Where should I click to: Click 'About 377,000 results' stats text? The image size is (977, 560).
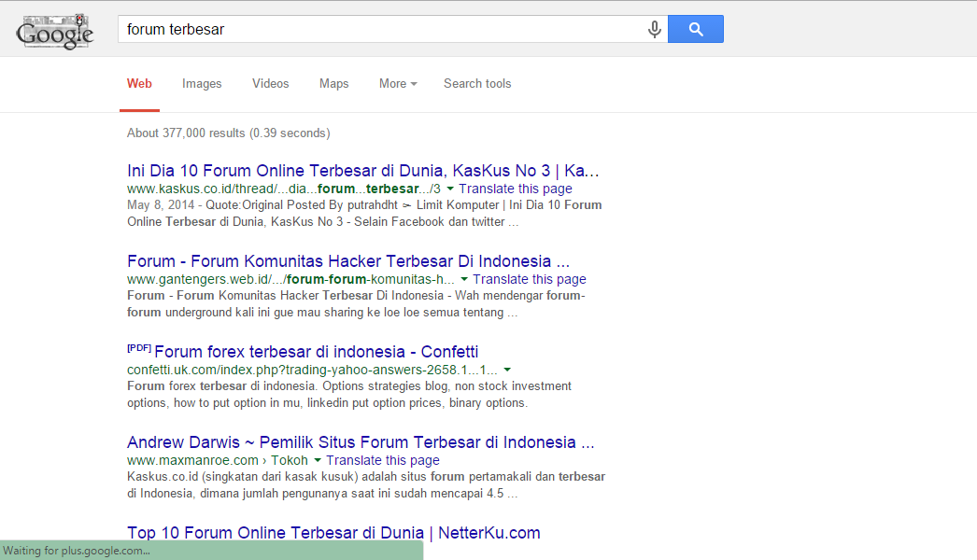tap(229, 133)
